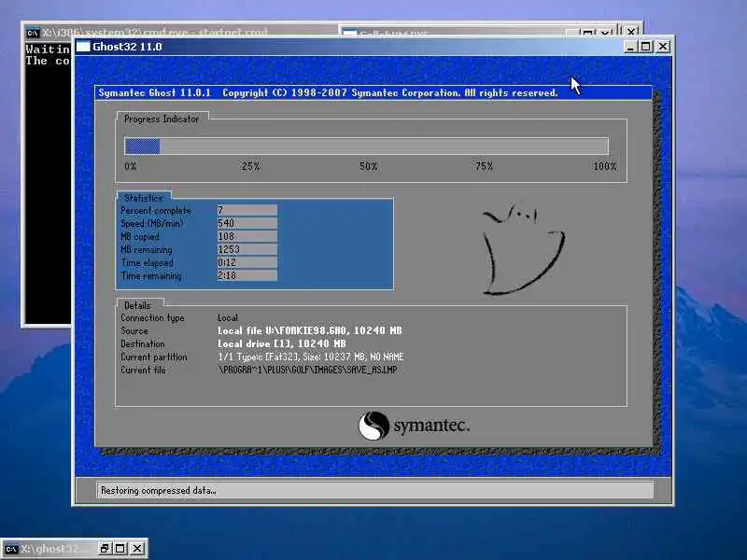This screenshot has width=747, height=560.
Task: Click the Restoring compressed data status bar
Action: (x=374, y=490)
